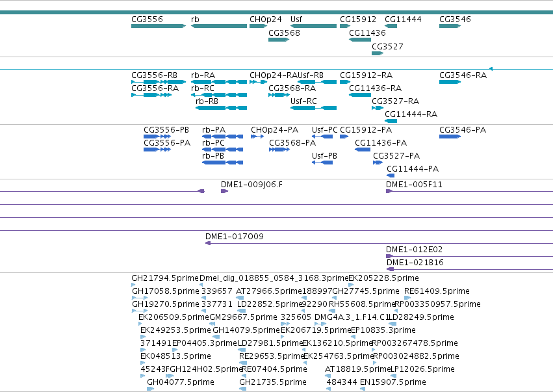Select the rb gene feature

tap(218, 26)
